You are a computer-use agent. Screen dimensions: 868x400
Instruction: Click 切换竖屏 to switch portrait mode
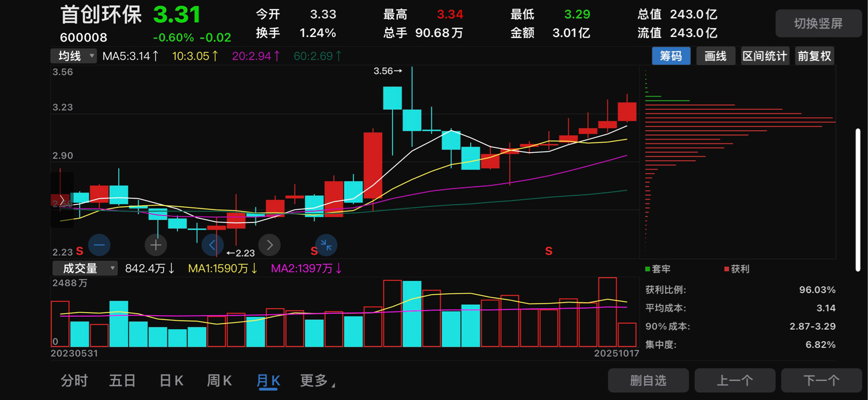pyautogui.click(x=818, y=23)
